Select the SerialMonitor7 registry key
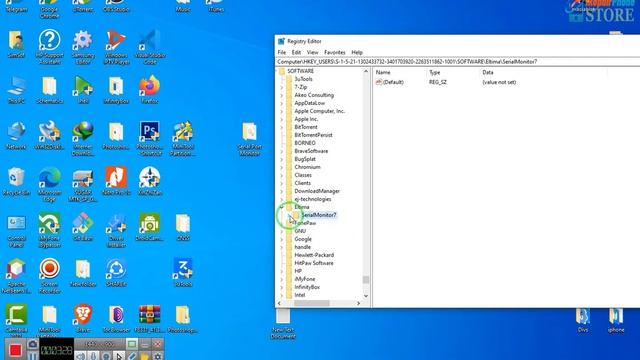The image size is (640, 360). click(x=318, y=215)
